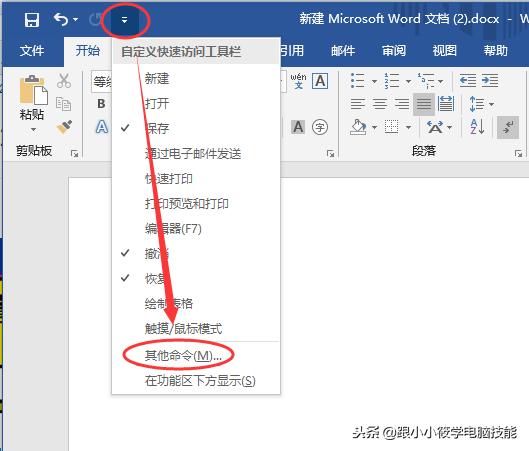Image resolution: width=529 pixels, height=451 pixels.
Task: Click the Increase Indent icon
Action: coord(490,81)
